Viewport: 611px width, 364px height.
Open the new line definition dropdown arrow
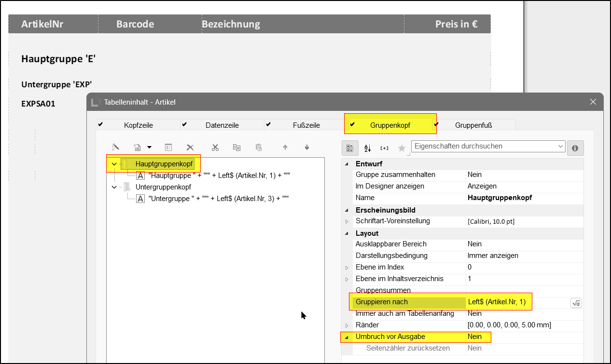click(x=150, y=148)
